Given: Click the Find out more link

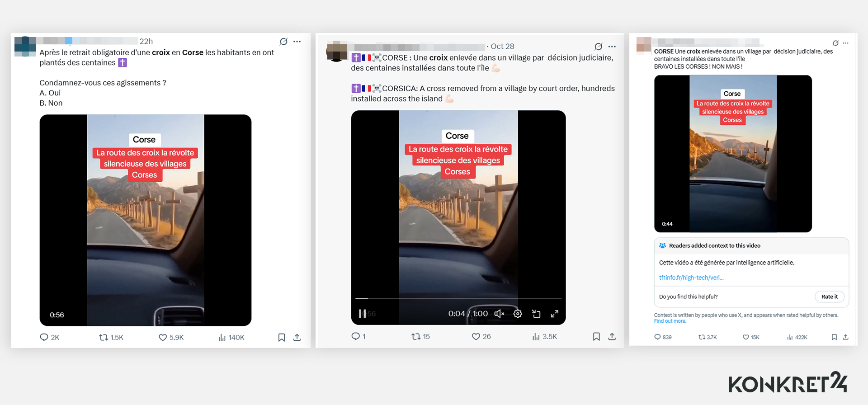Looking at the screenshot, I should (670, 321).
